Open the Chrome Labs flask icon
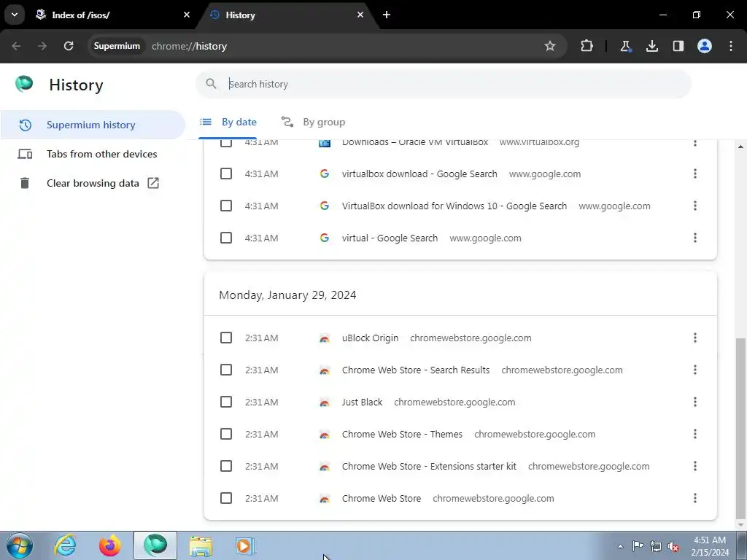Image resolution: width=747 pixels, height=560 pixels. pos(625,46)
